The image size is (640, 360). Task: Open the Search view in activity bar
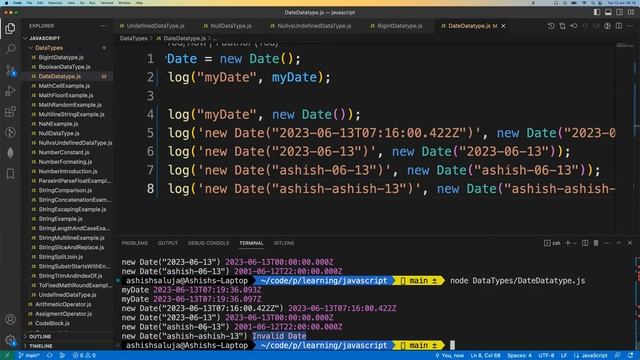pyautogui.click(x=10, y=49)
